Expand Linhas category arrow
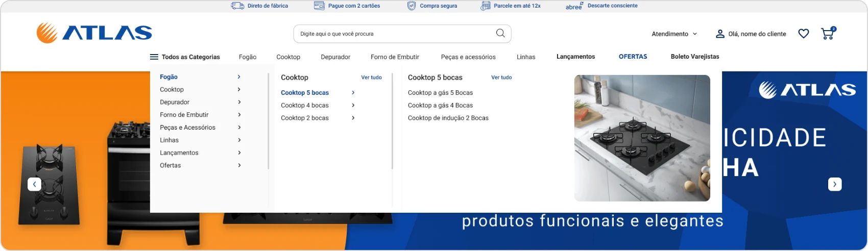The width and height of the screenshot is (868, 251). pos(239,140)
